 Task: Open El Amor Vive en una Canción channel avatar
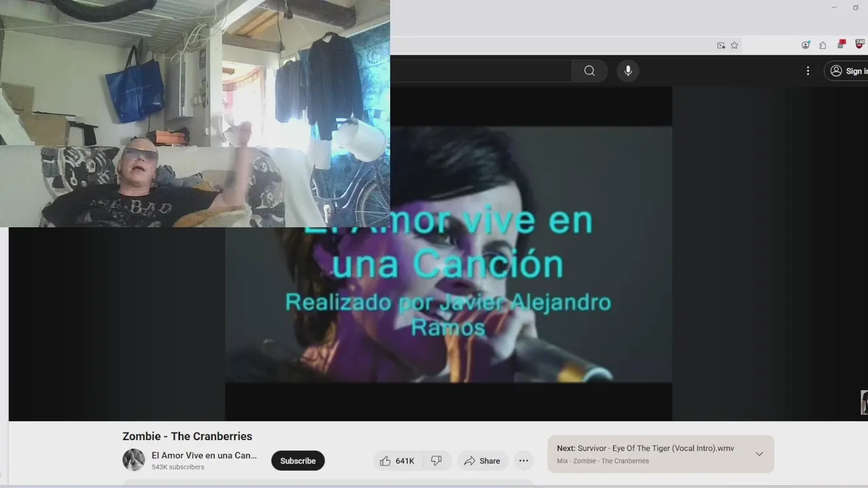[134, 460]
